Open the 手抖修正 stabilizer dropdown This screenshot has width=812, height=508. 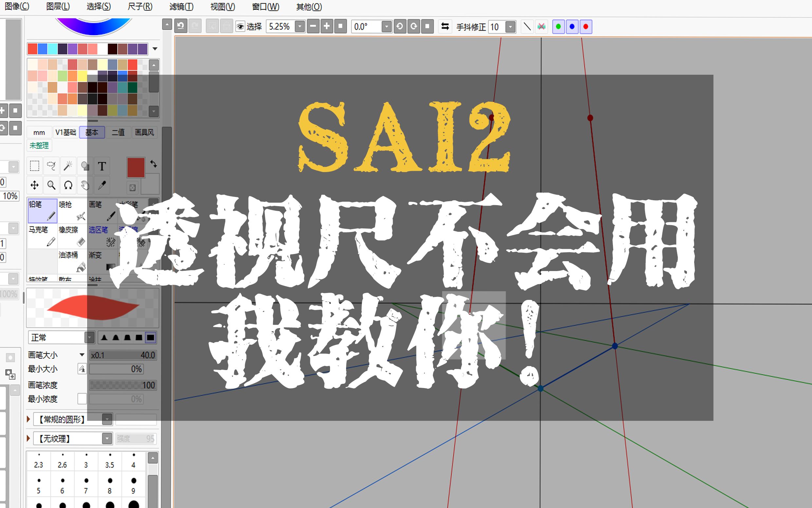pos(510,27)
